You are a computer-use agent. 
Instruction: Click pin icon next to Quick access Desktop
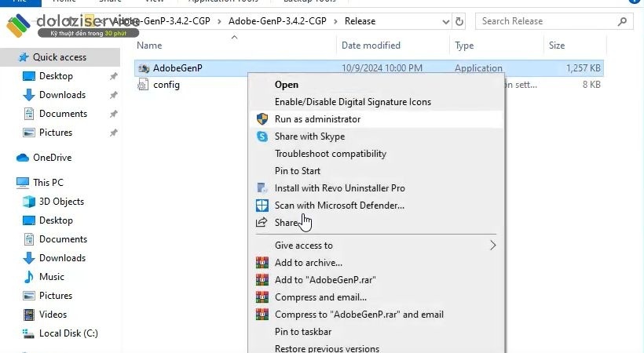113,76
